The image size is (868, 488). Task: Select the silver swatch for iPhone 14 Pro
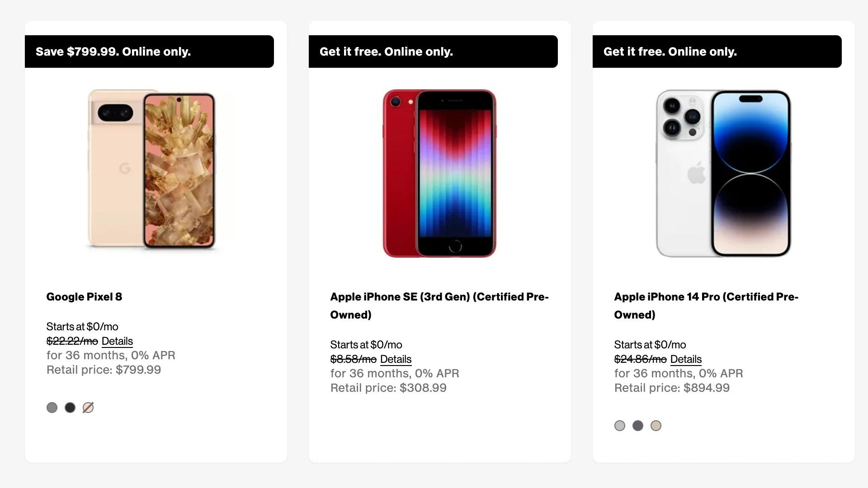tap(620, 426)
